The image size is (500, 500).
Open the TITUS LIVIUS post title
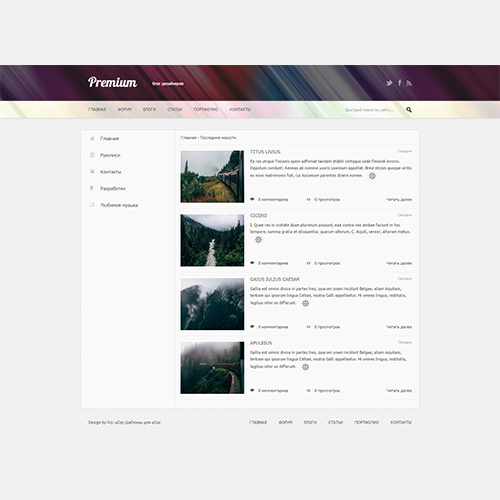coord(265,152)
